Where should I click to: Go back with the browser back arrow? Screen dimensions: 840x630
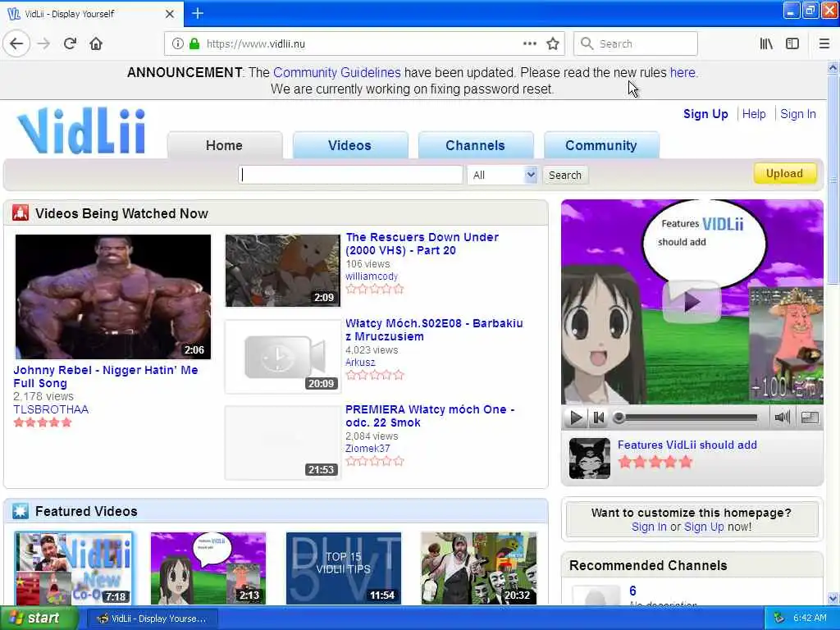click(16, 43)
